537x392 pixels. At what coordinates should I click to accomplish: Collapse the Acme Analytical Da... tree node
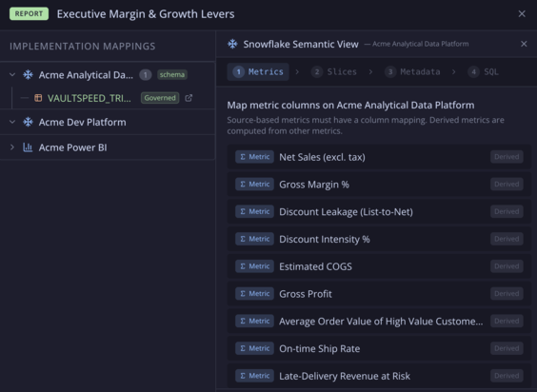pyautogui.click(x=12, y=74)
